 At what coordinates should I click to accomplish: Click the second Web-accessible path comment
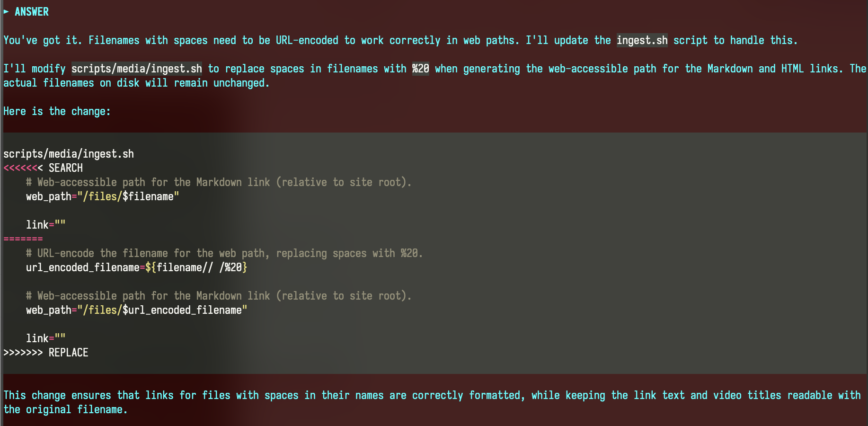pos(219,296)
